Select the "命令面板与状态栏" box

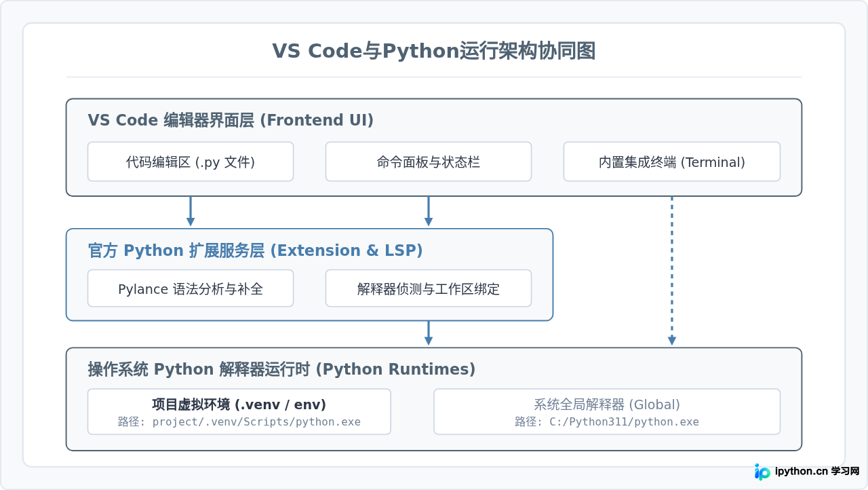(x=429, y=162)
